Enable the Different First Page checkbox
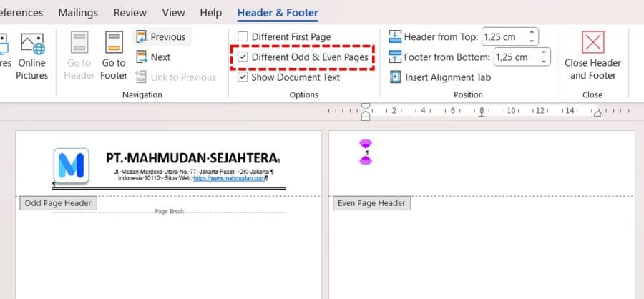Viewport: 644px width, 299px height. pyautogui.click(x=243, y=36)
